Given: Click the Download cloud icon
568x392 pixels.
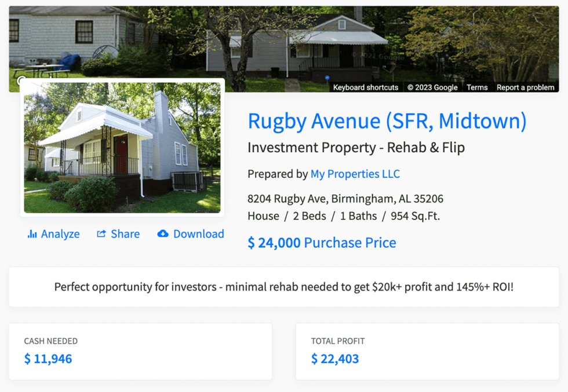Looking at the screenshot, I should pos(163,234).
